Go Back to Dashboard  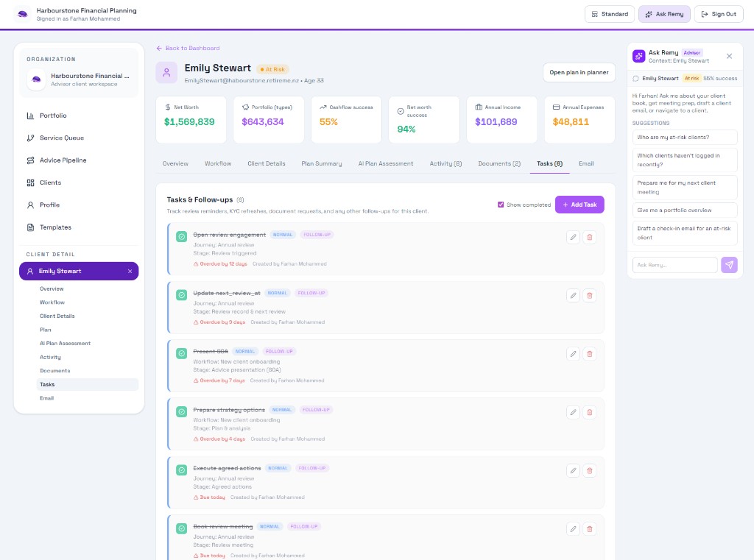pos(188,48)
